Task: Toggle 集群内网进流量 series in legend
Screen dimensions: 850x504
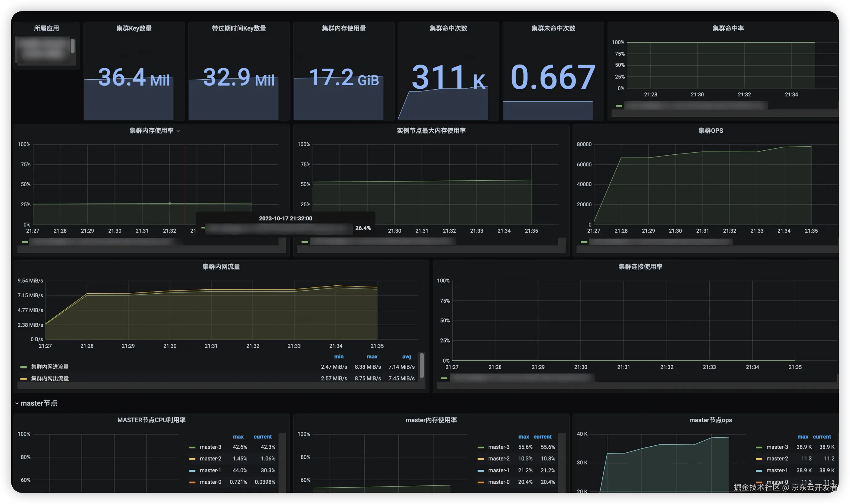Action: 50,367
